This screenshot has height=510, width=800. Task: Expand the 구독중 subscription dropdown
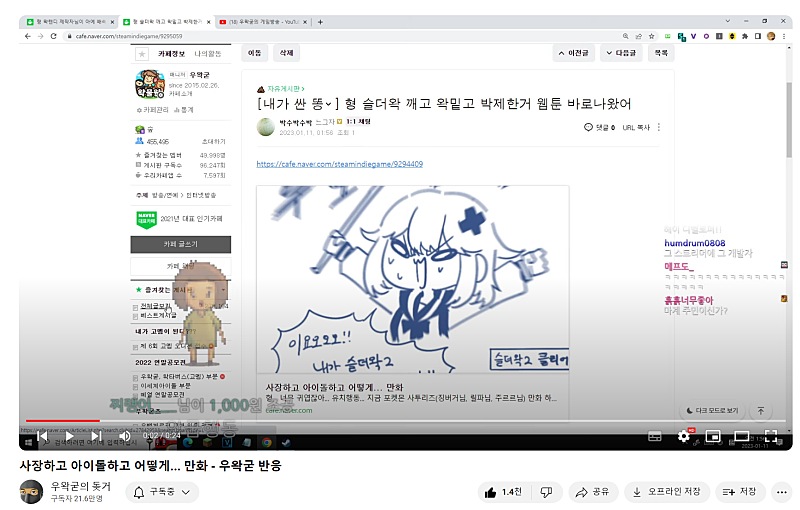[x=162, y=492]
